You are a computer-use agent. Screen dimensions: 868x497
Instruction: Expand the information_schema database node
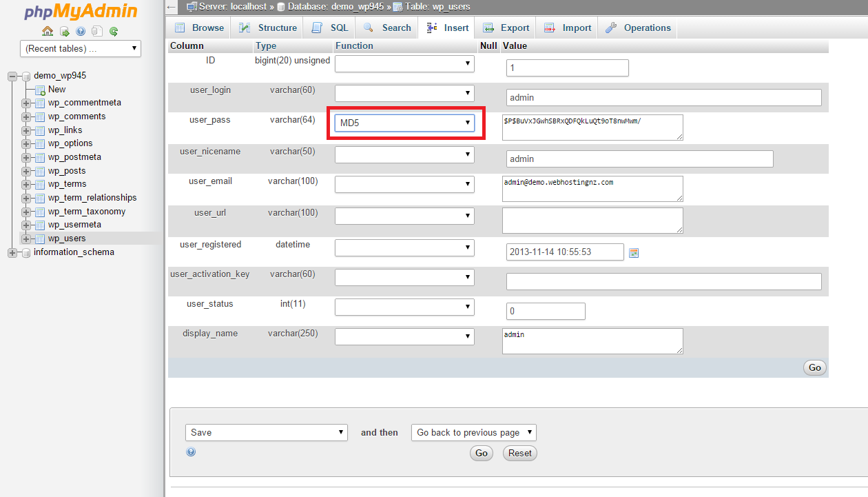(x=12, y=252)
